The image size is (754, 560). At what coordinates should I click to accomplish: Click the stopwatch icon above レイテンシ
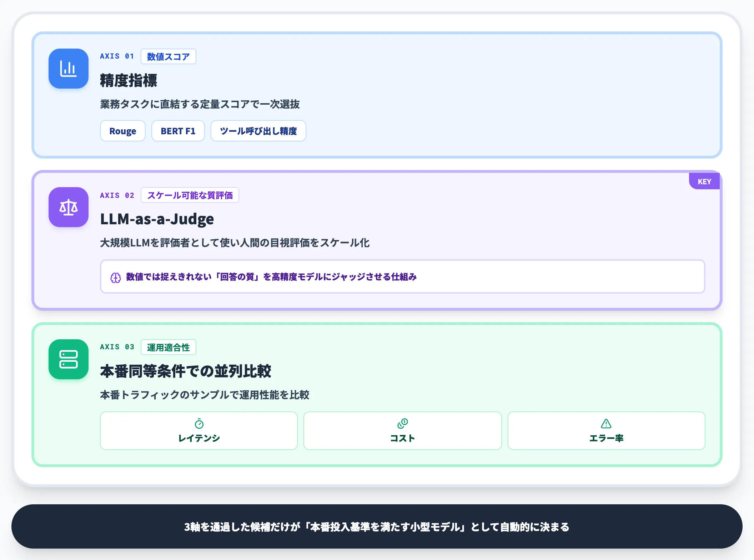(199, 424)
